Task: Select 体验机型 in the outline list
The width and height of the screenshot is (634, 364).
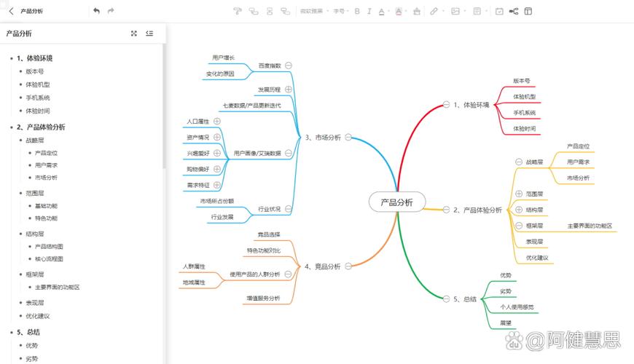Action: [38, 84]
